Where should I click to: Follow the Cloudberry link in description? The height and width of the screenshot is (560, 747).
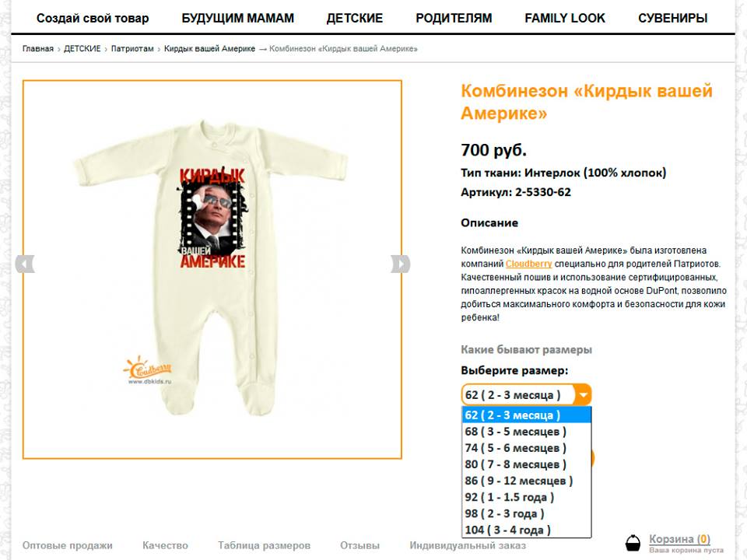coord(528,264)
